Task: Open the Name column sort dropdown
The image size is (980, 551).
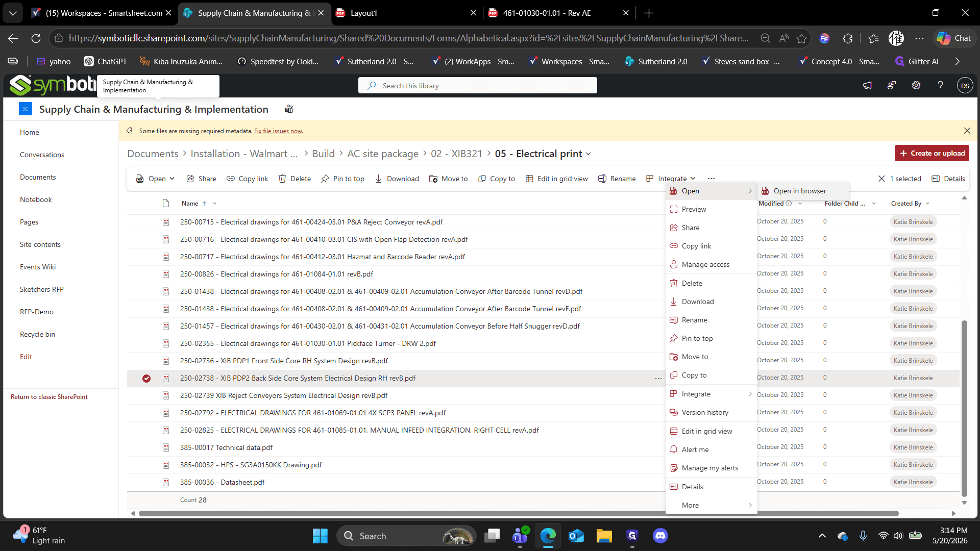Action: click(x=214, y=204)
